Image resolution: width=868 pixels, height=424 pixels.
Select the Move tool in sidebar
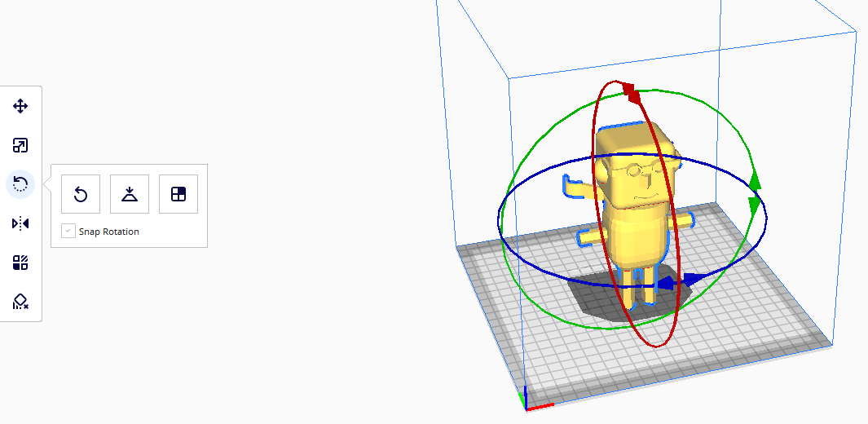coord(20,106)
